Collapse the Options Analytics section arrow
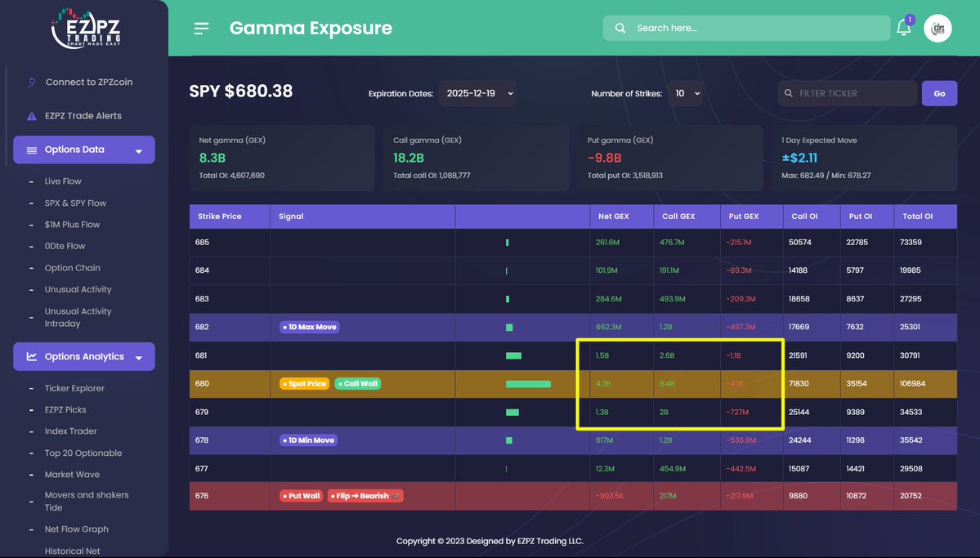Viewport: 980px width, 558px height. coord(139,357)
